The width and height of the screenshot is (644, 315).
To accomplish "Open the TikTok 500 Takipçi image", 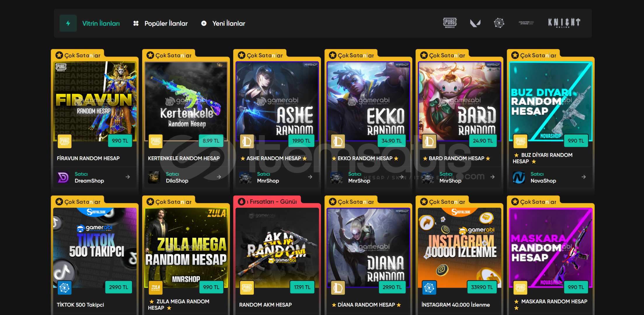I will click(95, 248).
